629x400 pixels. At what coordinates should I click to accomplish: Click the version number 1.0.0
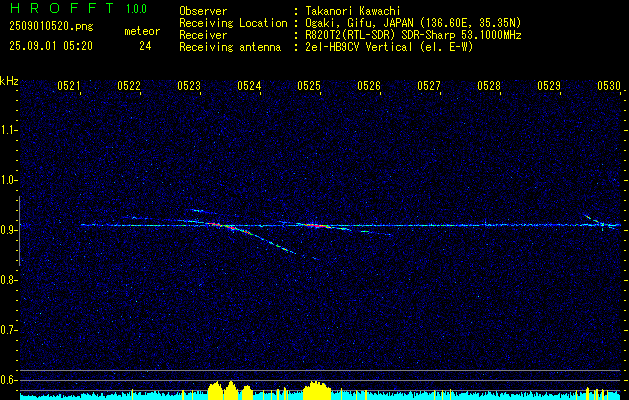tap(136, 9)
